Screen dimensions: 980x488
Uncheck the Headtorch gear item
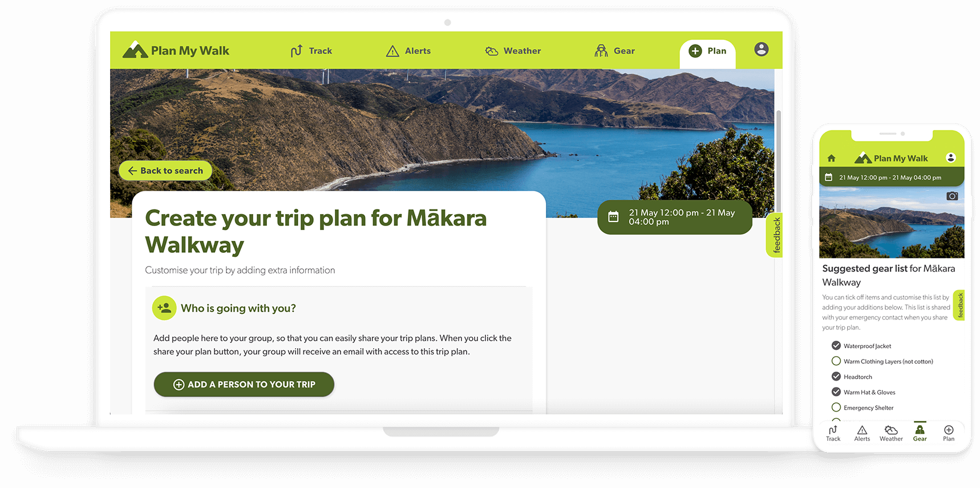[836, 376]
